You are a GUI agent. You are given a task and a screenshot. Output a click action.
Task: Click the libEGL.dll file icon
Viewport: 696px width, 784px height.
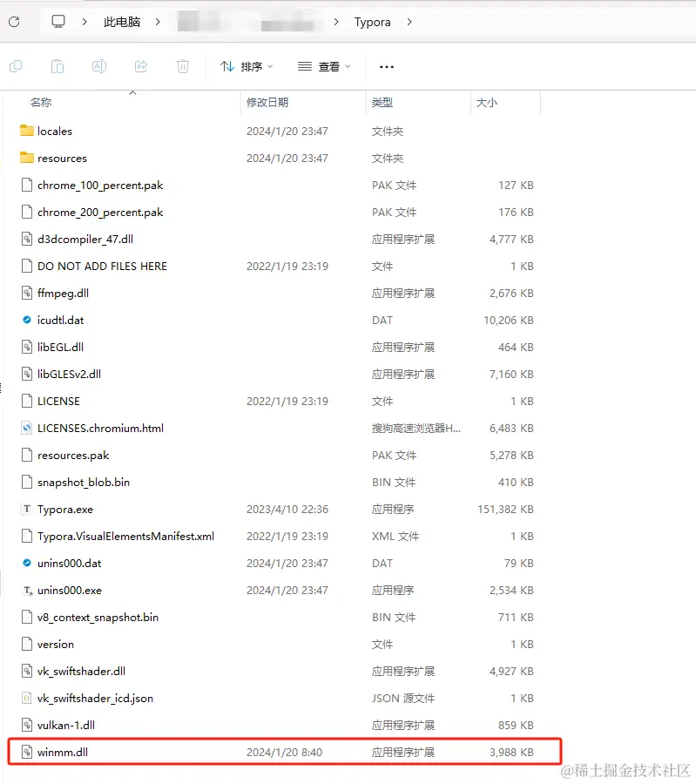27,347
